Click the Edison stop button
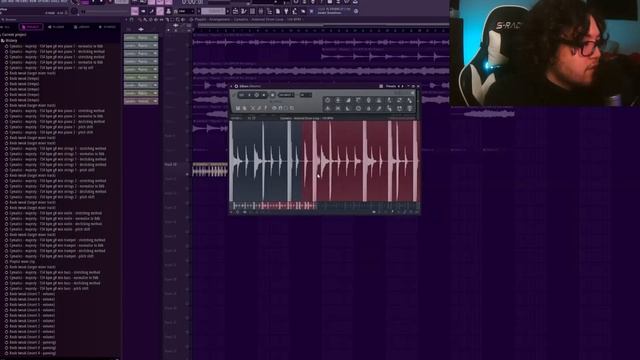Screen dimensions: 640x360 (264, 95)
